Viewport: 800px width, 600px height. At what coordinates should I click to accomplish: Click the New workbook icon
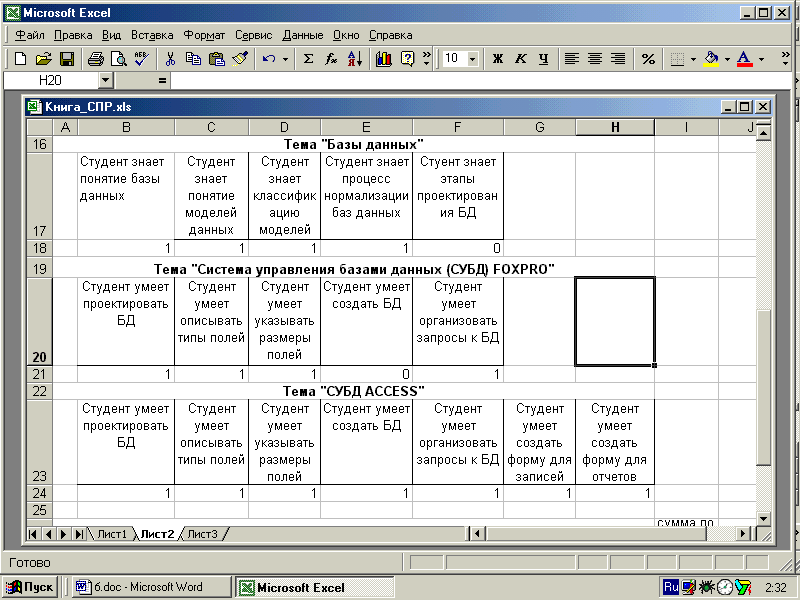[x=20, y=59]
